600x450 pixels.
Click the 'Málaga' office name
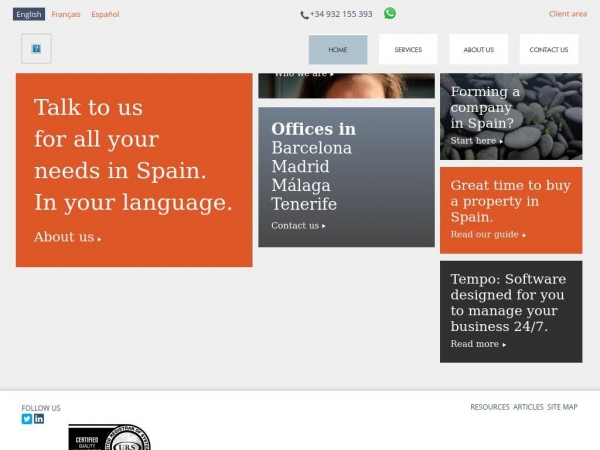[301, 185]
